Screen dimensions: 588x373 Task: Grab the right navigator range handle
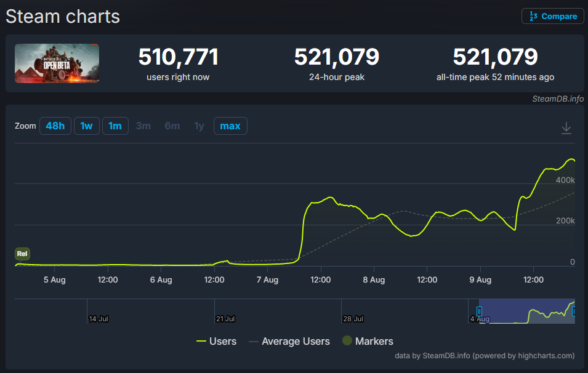tap(574, 311)
